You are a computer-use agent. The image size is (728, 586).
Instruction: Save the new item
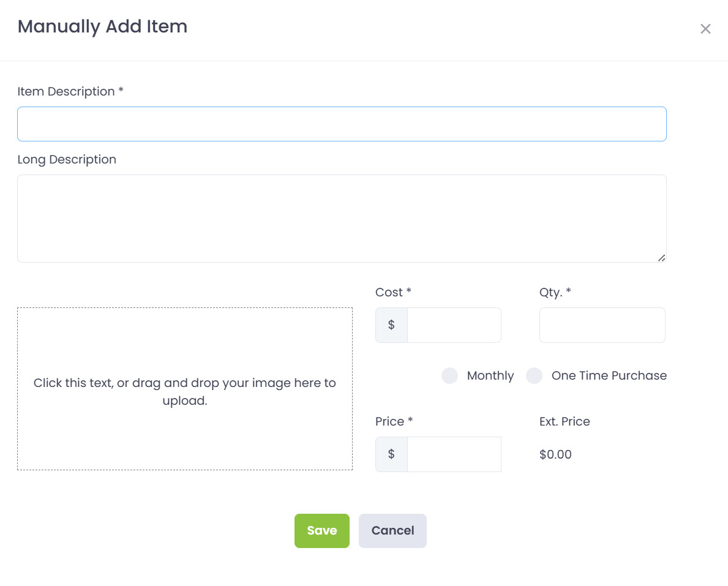click(x=321, y=530)
